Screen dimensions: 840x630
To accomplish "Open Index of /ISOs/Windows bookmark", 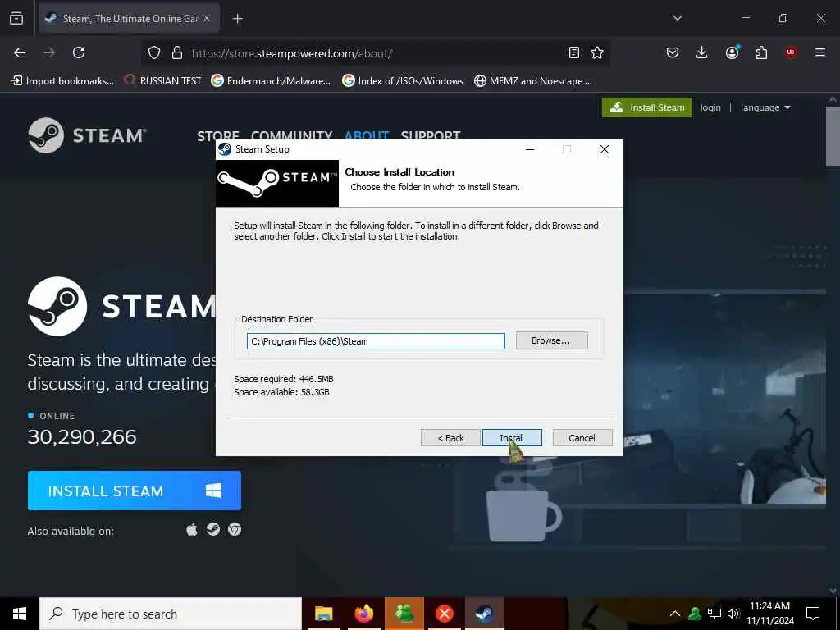I will pyautogui.click(x=403, y=81).
